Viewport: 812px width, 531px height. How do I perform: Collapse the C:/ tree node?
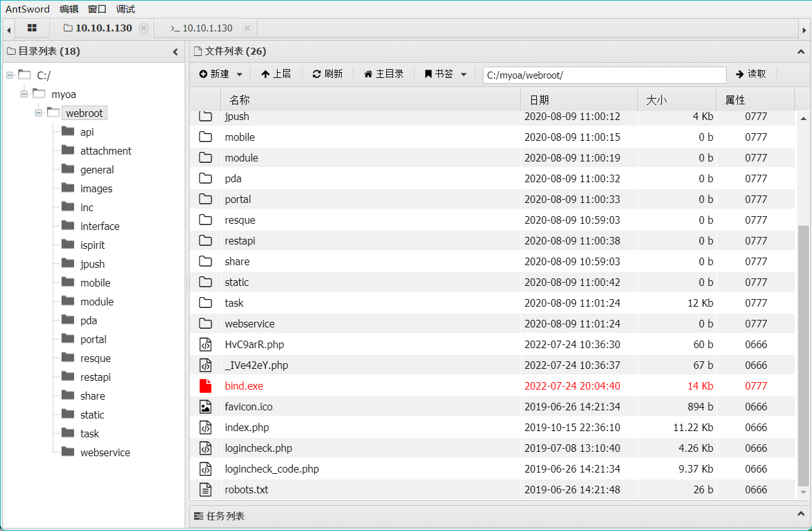(9, 75)
